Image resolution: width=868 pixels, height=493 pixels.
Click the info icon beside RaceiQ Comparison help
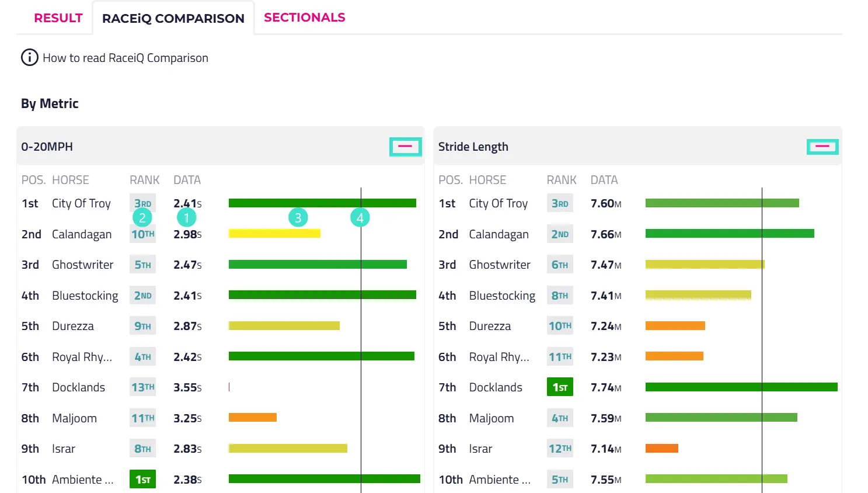(x=29, y=58)
